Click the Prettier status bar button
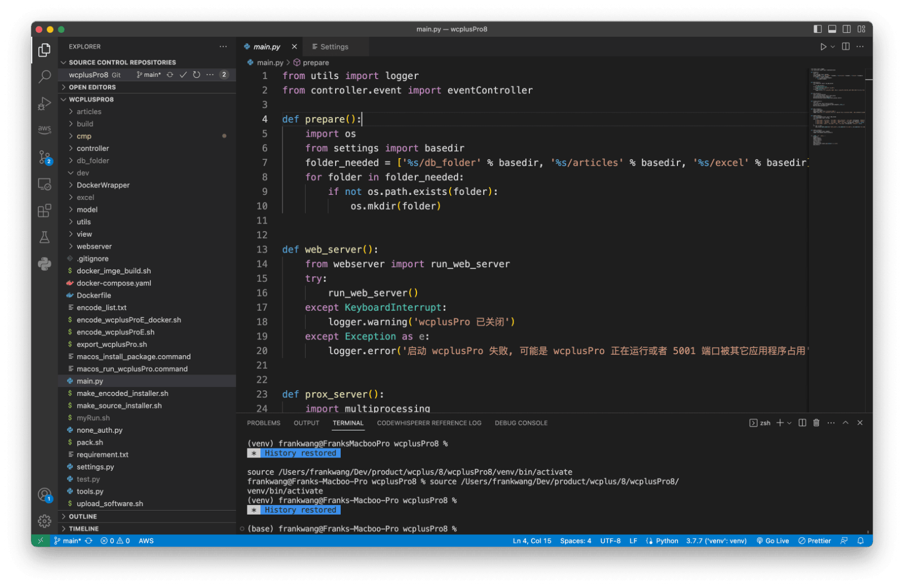The height and width of the screenshot is (588, 904). point(814,541)
